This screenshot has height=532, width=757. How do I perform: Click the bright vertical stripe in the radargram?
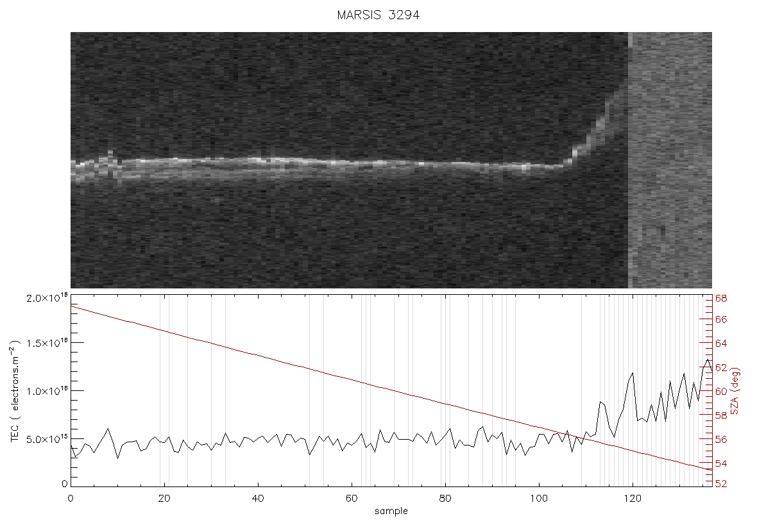click(630, 160)
